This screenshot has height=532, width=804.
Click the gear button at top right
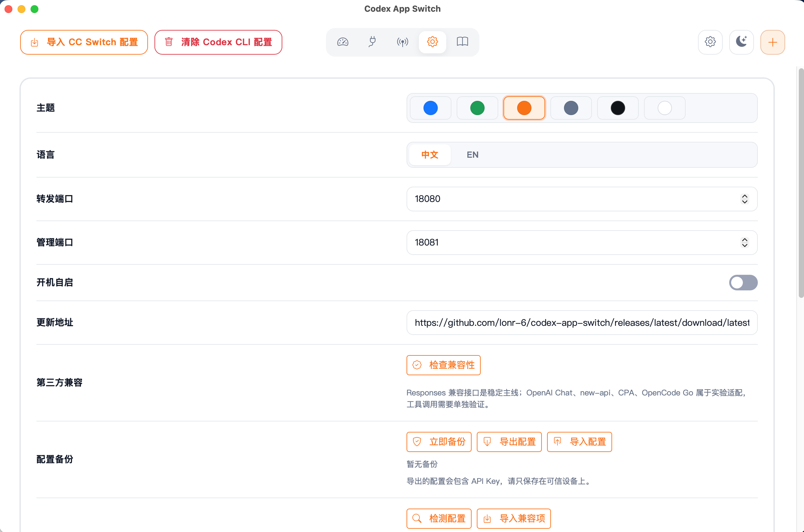[710, 42]
